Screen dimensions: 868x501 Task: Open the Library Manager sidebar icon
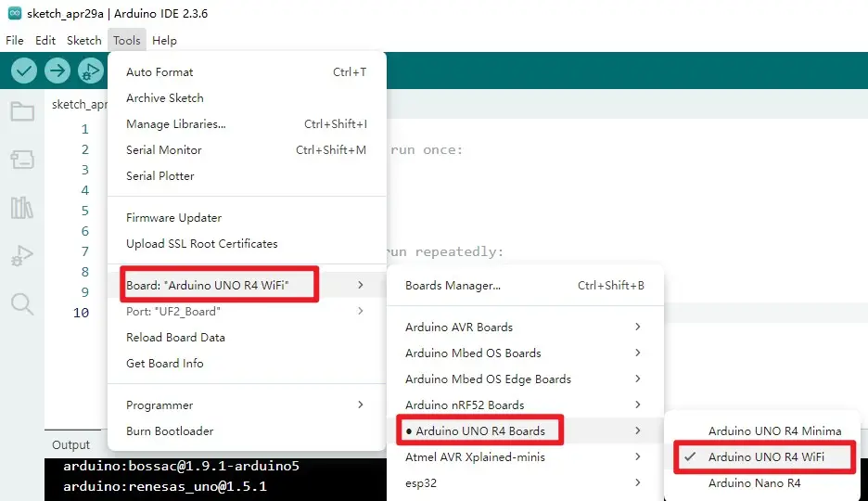pyautogui.click(x=22, y=208)
